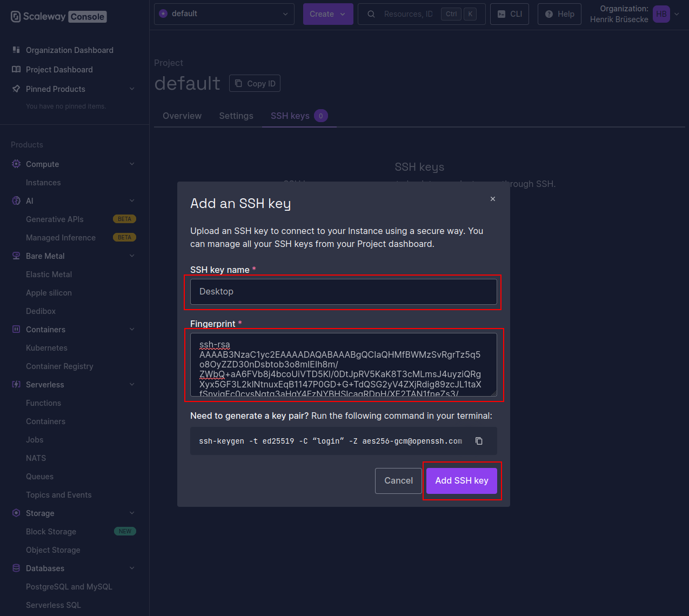Click the Project Dashboard book icon

click(16, 69)
